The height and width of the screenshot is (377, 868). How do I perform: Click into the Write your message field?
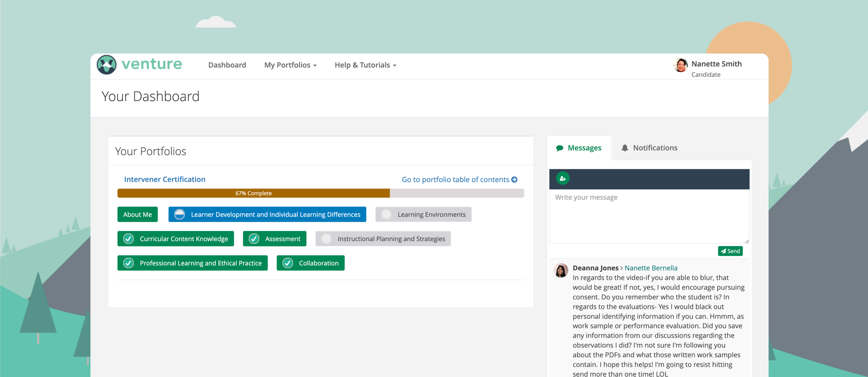point(649,216)
